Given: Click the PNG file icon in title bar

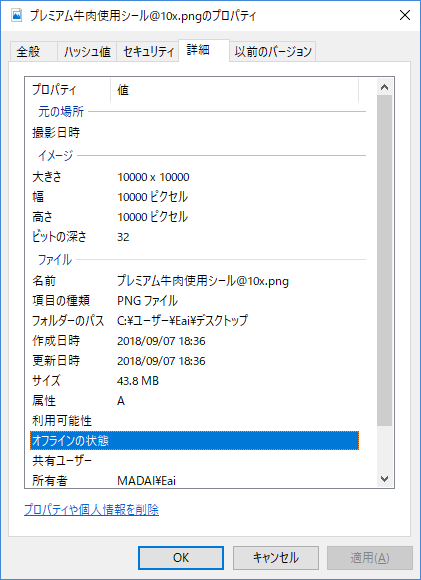Looking at the screenshot, I should pos(17,16).
